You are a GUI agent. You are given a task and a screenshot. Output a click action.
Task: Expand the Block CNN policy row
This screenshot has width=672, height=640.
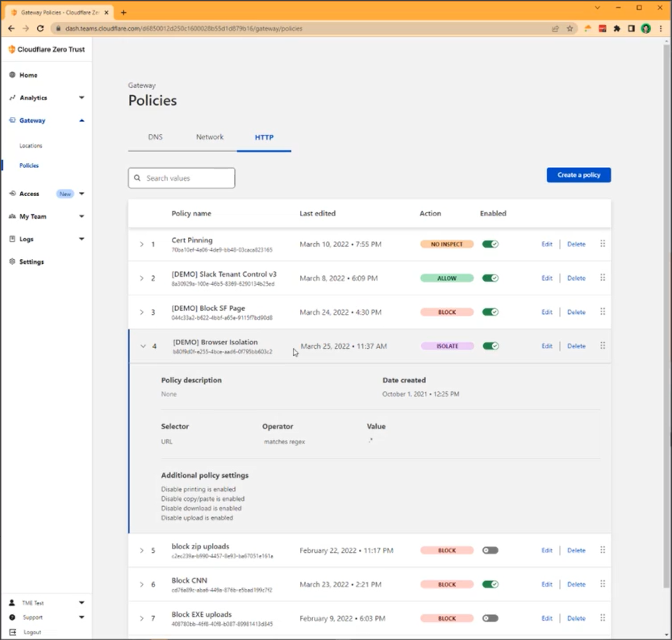pos(141,584)
